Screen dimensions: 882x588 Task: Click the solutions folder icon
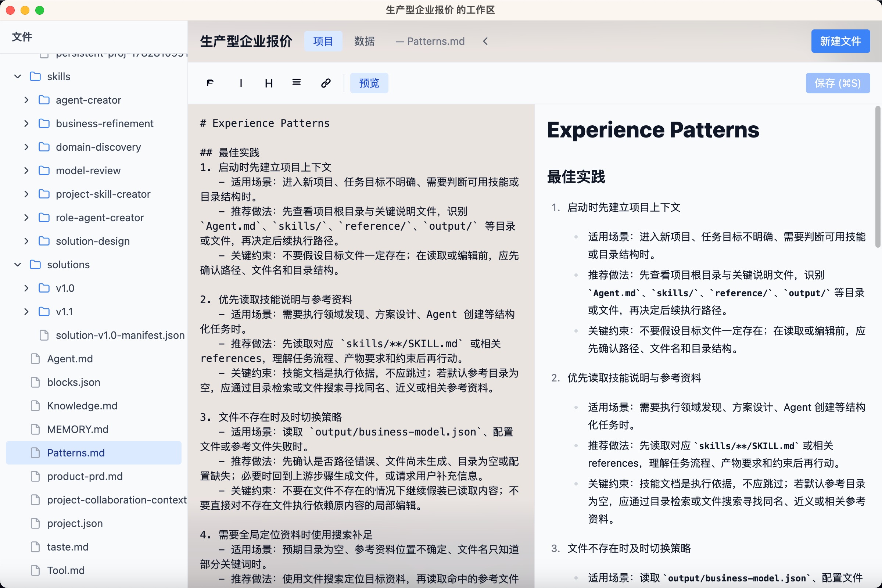35,265
